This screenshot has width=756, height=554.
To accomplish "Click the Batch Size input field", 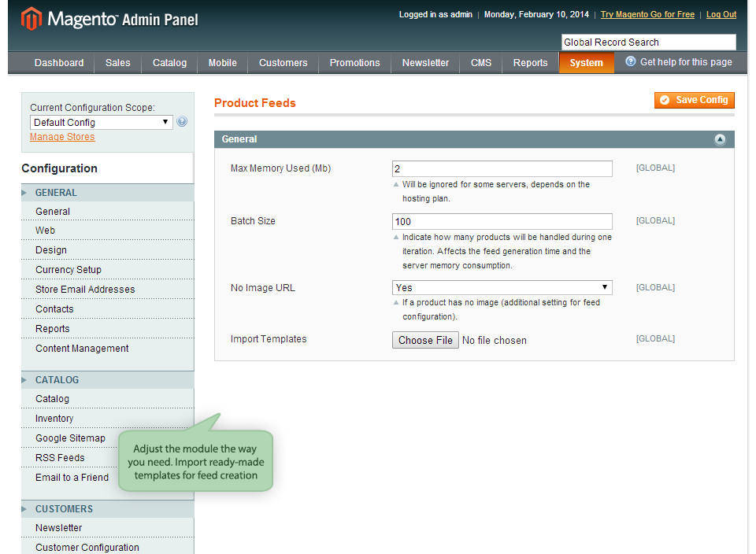I will tap(502, 222).
